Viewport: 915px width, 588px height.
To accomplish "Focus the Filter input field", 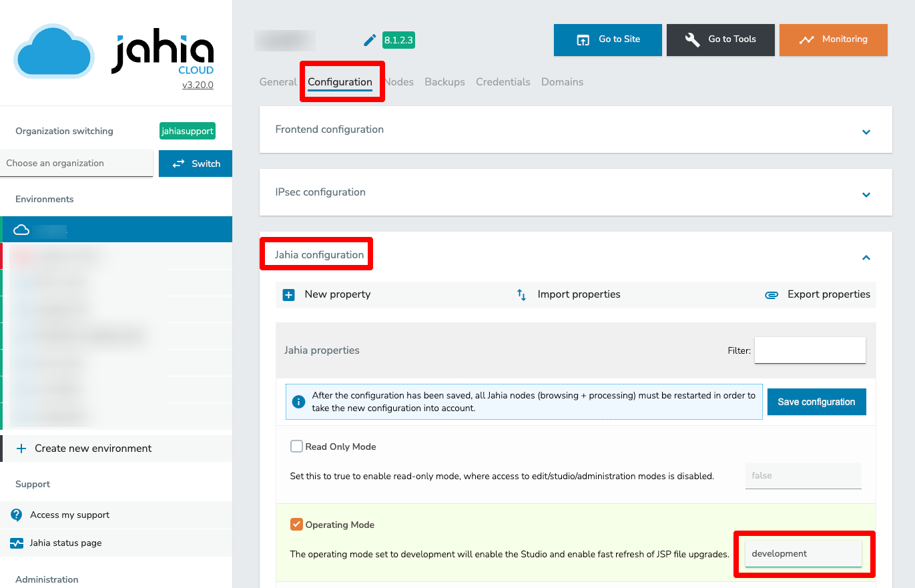I will point(810,350).
